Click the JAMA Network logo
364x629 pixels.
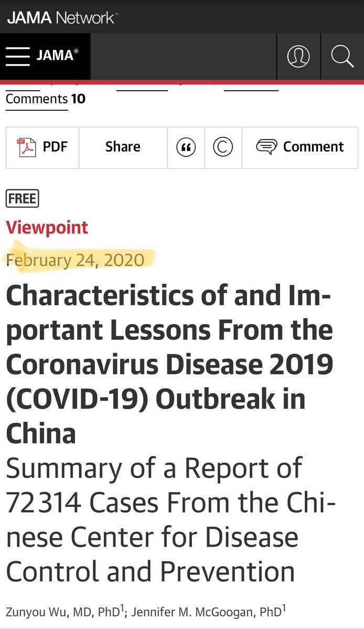click(x=62, y=17)
